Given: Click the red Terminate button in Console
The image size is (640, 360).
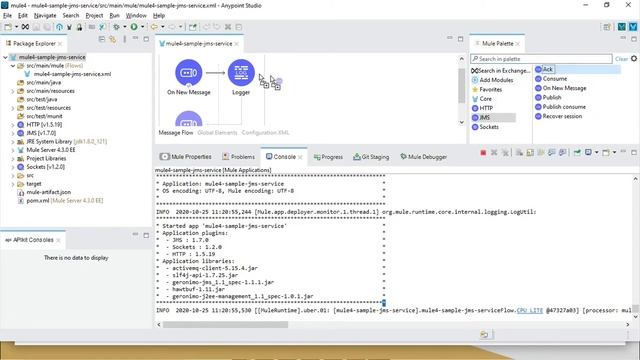Looking at the screenshot, I should point(483,153).
